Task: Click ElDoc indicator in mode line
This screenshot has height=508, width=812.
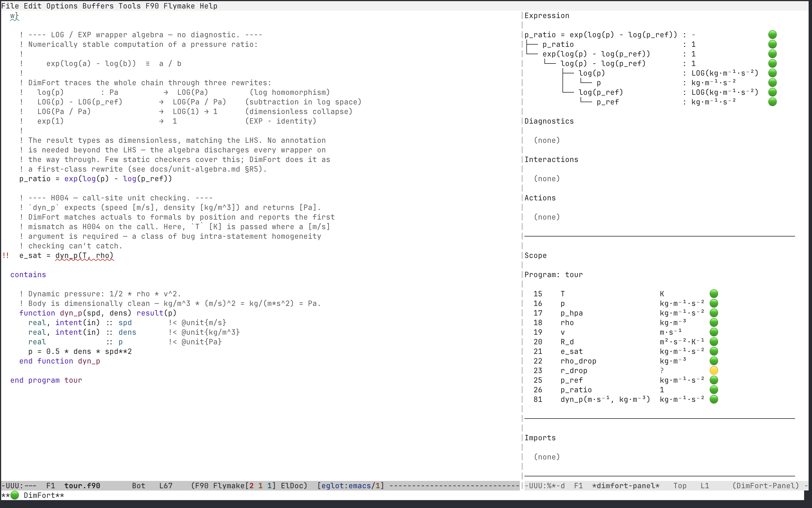Action: coord(292,486)
